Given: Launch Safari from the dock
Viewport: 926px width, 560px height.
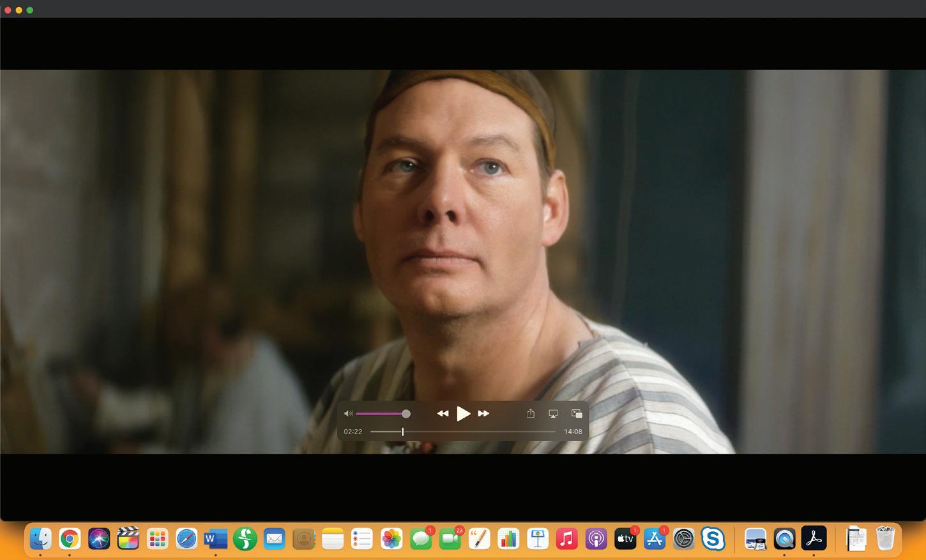Looking at the screenshot, I should (186, 540).
